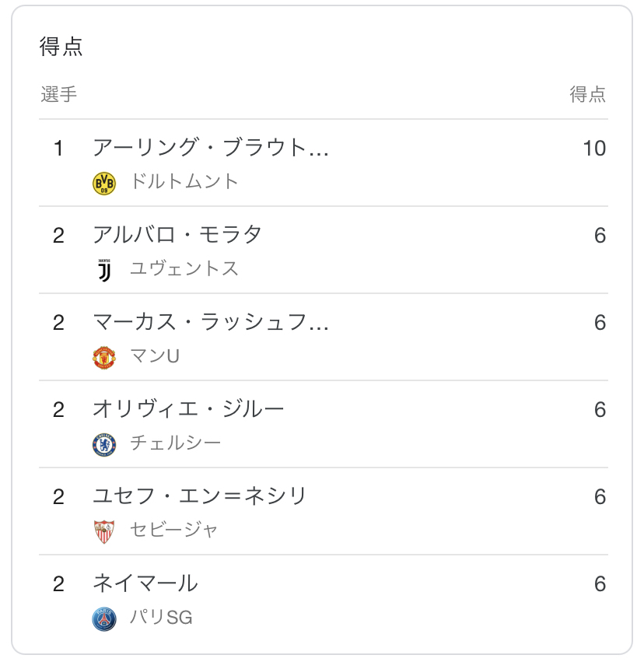Click the Chelsea club badge
The height and width of the screenshot is (662, 644).
click(104, 444)
